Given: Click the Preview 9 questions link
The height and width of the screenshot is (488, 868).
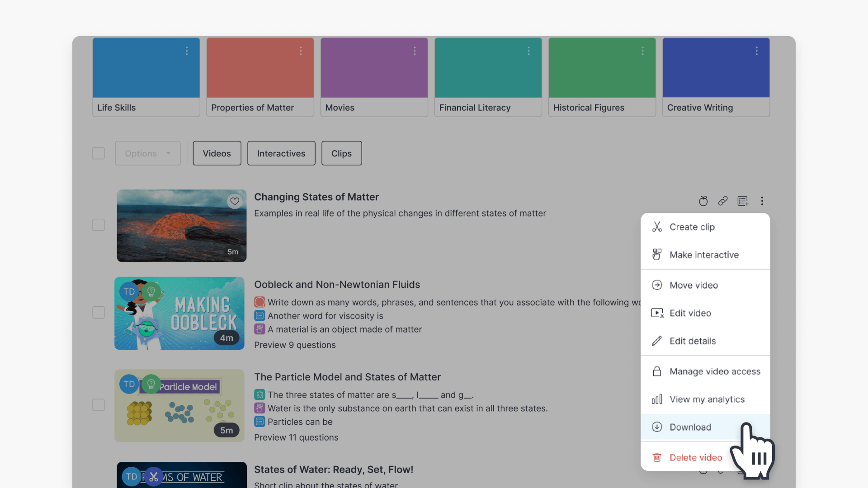Looking at the screenshot, I should 295,345.
